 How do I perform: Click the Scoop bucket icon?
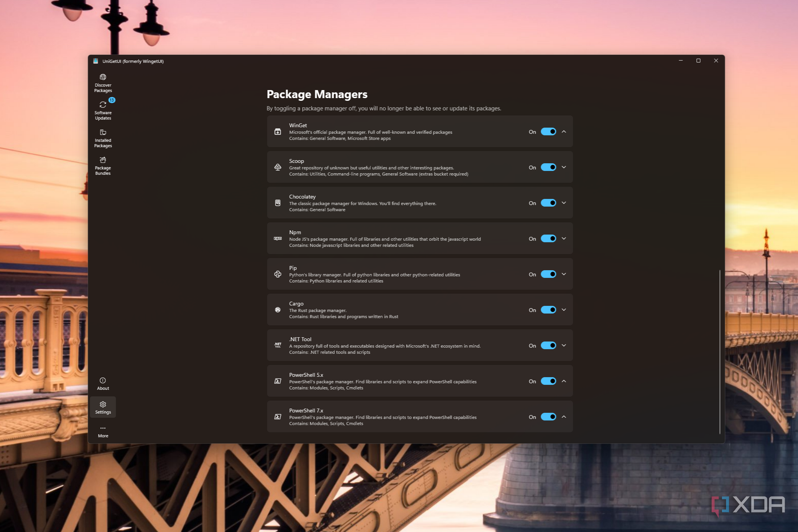pyautogui.click(x=278, y=167)
